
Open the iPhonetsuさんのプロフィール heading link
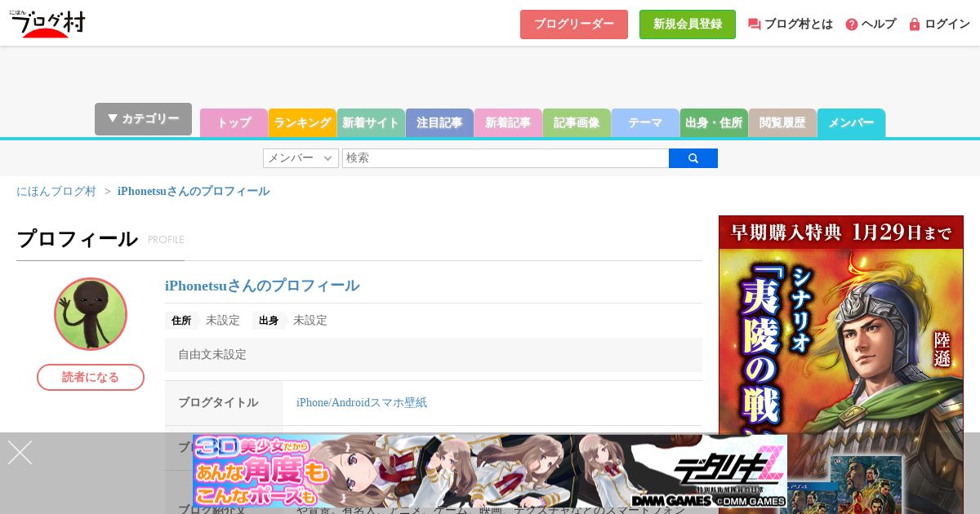tap(262, 286)
